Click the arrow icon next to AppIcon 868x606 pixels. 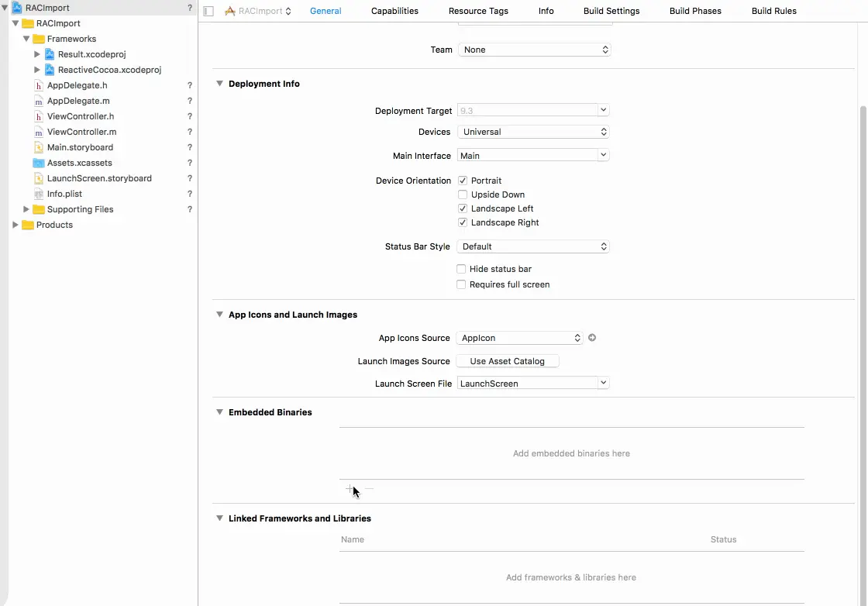click(x=592, y=338)
